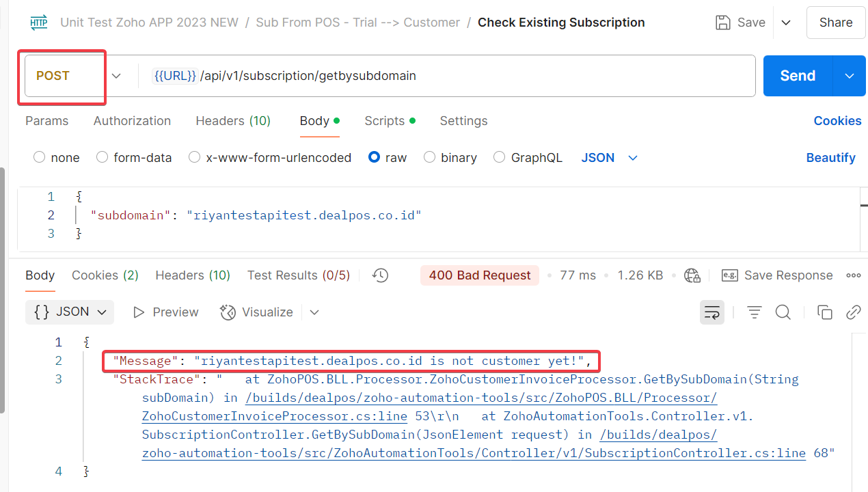Select the GraphQL body radio button

click(500, 157)
